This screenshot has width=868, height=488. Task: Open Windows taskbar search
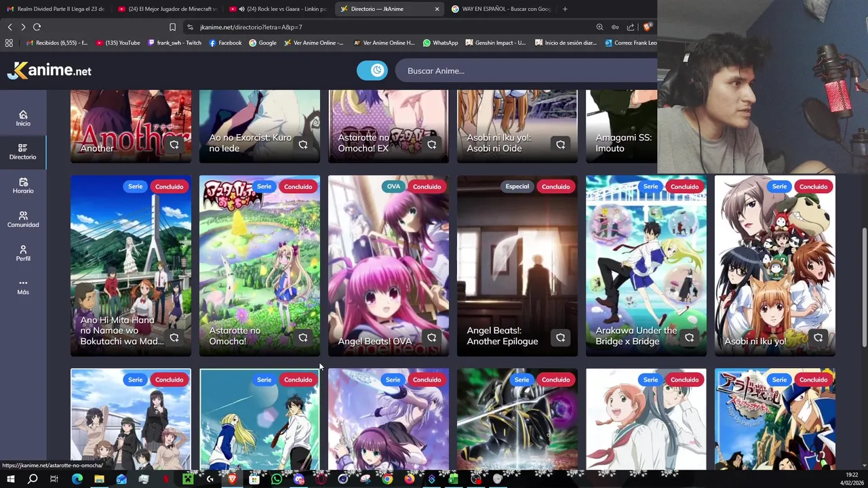[x=33, y=479]
